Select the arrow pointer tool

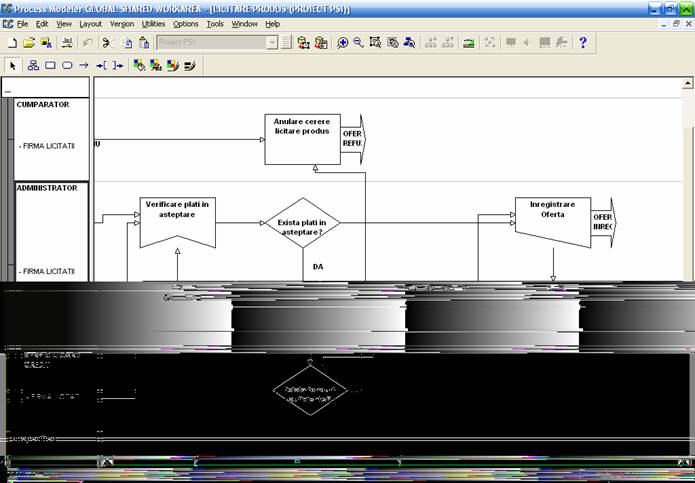[x=13, y=66]
